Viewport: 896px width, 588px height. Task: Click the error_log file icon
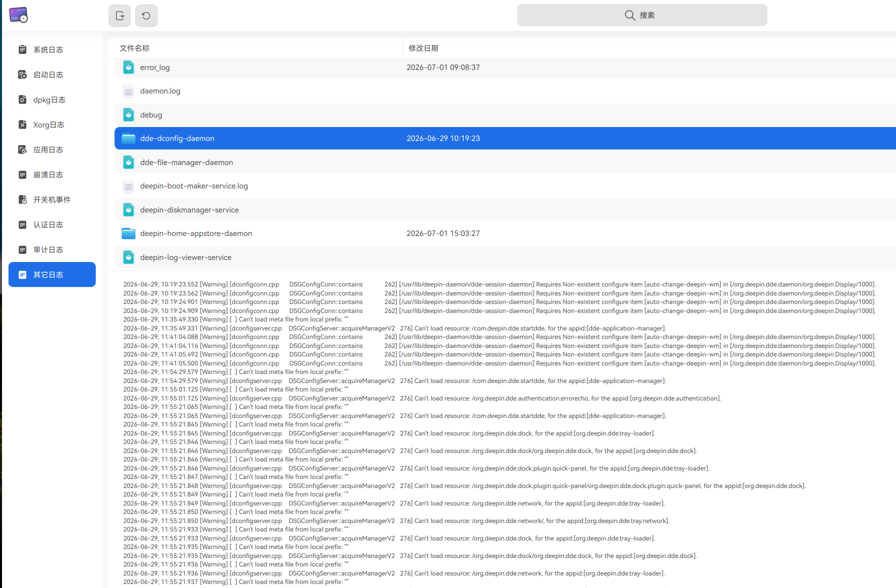point(129,67)
